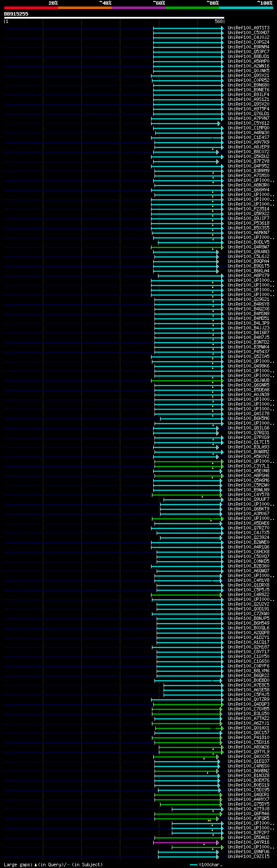
Task: Select the UniRef100_C1GY50 label
Action: [x=248, y=656]
